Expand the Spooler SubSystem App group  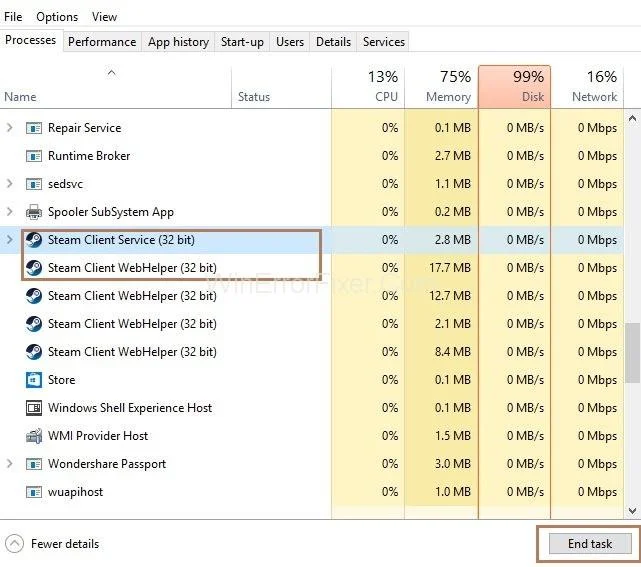[x=10, y=212]
